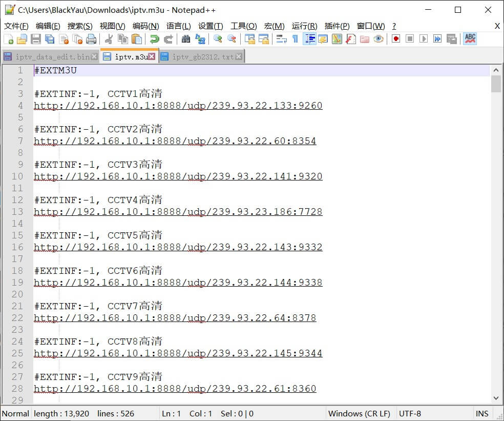
Task: Open the 设置(T) menu
Action: [211, 26]
